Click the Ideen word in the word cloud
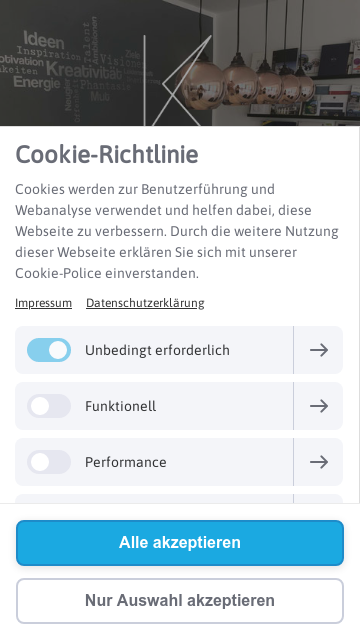This screenshot has height=640, width=360. pos(44,40)
